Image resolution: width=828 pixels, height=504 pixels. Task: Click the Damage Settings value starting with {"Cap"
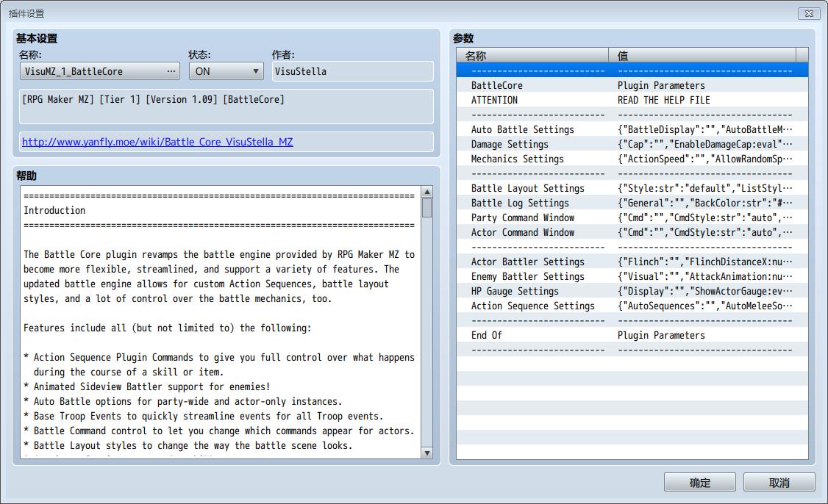[705, 144]
